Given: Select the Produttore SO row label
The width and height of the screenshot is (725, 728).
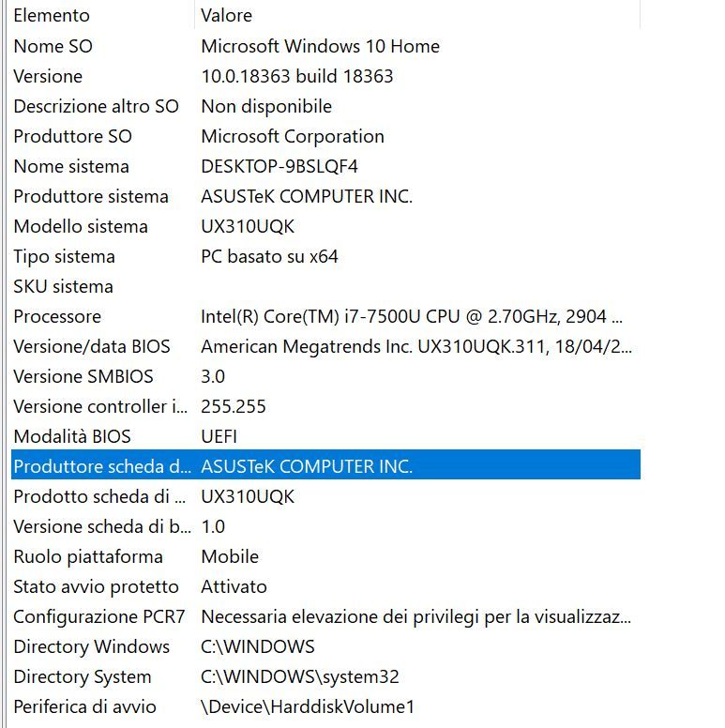Looking at the screenshot, I should 73,137.
